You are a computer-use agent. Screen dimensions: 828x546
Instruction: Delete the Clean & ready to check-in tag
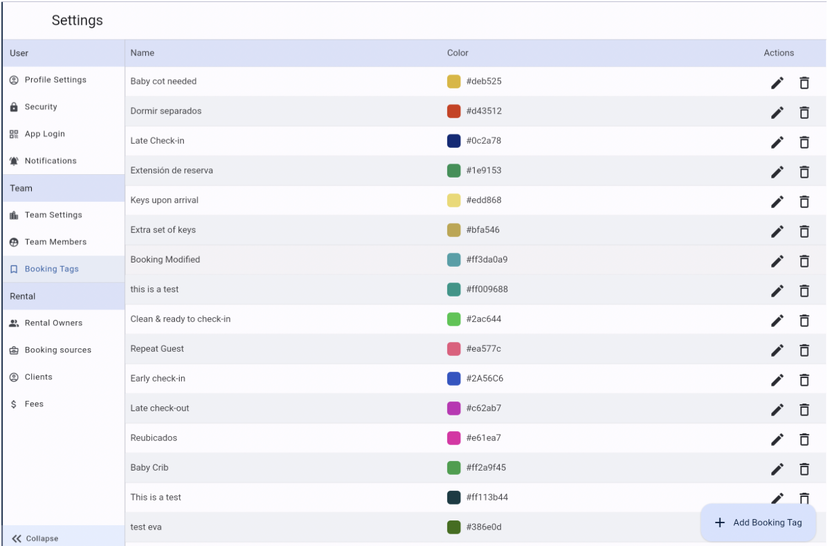coord(804,321)
